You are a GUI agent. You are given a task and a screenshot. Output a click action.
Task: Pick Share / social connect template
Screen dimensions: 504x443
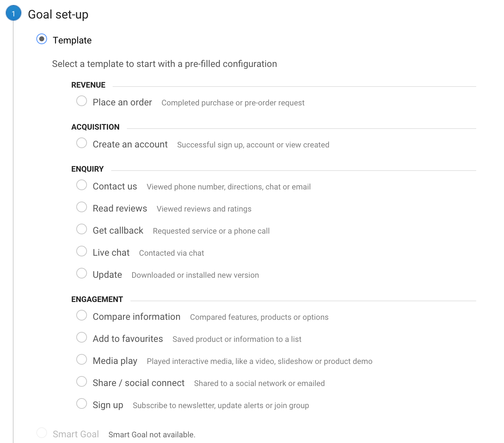tap(82, 381)
